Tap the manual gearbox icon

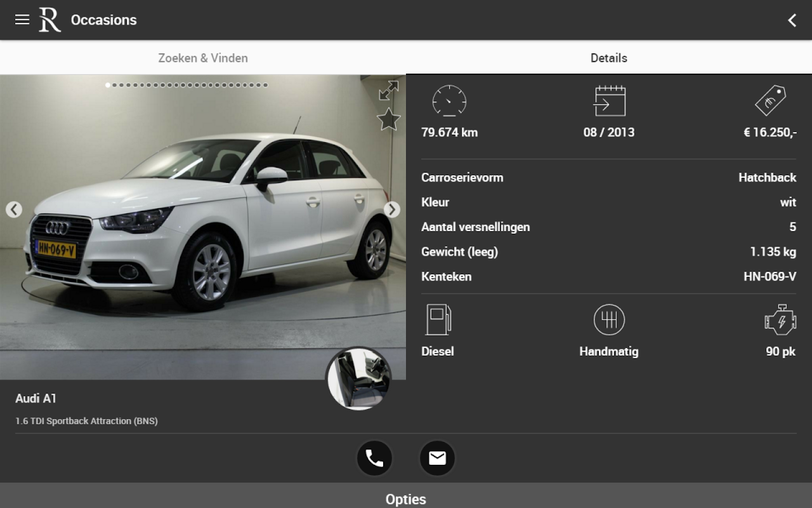(609, 319)
